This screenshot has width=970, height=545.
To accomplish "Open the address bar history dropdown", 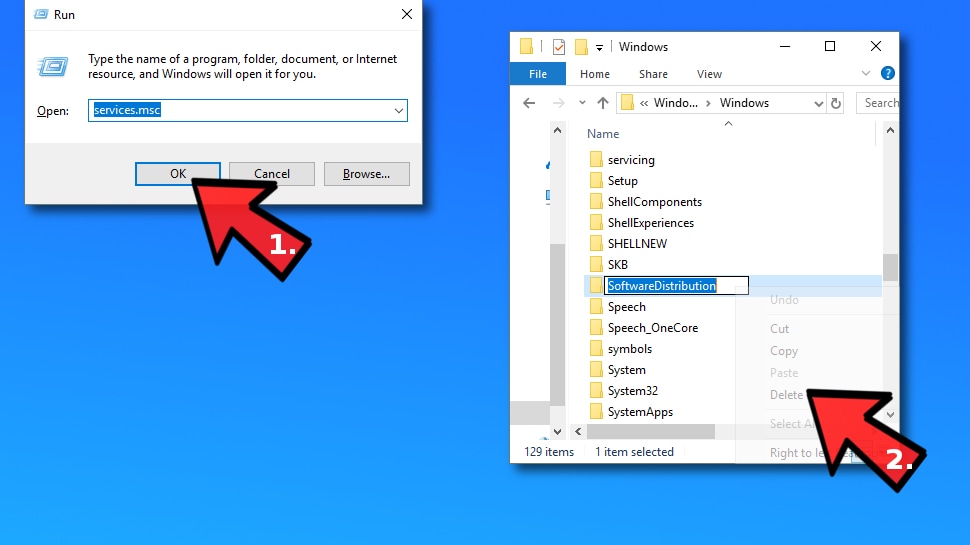I will click(x=818, y=103).
